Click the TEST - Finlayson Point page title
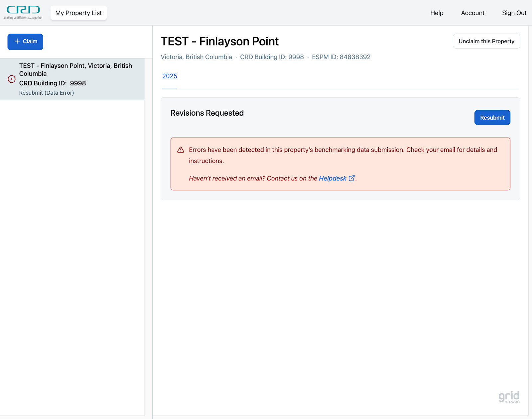The width and height of the screenshot is (532, 419). point(219,42)
